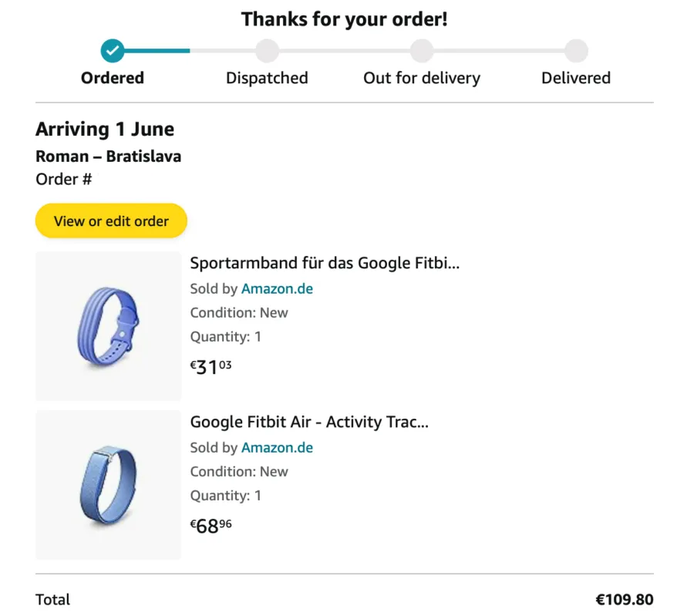Open the Google Fitbit Air thumbnail image

click(109, 485)
